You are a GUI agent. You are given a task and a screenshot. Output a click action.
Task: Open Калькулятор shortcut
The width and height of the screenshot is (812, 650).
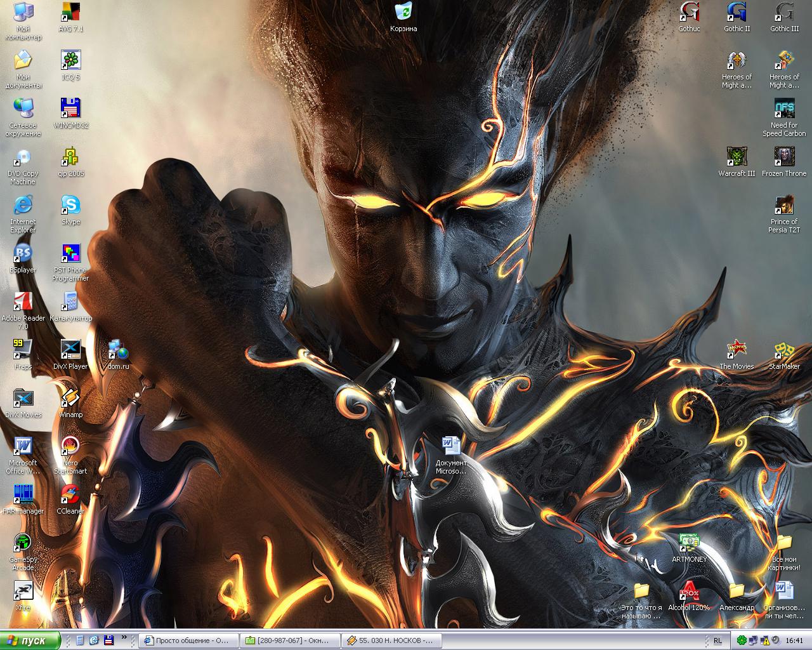pos(70,307)
